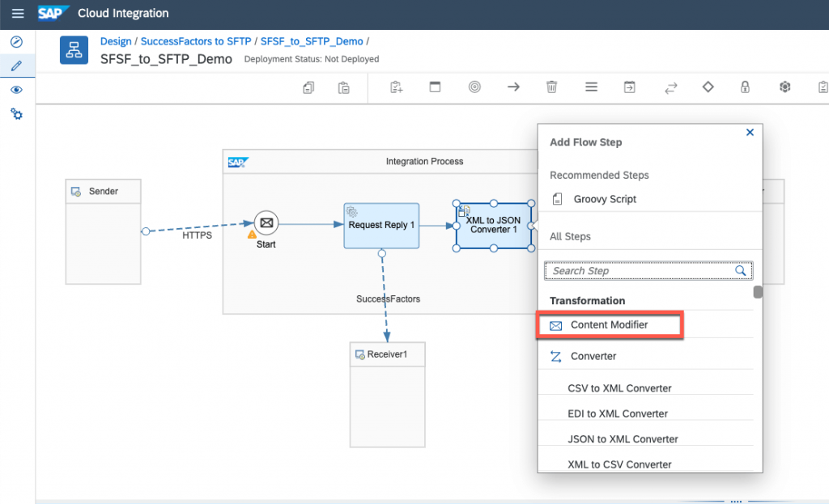Open SuccessFactors to SFTP breadcrumb link

pos(196,41)
